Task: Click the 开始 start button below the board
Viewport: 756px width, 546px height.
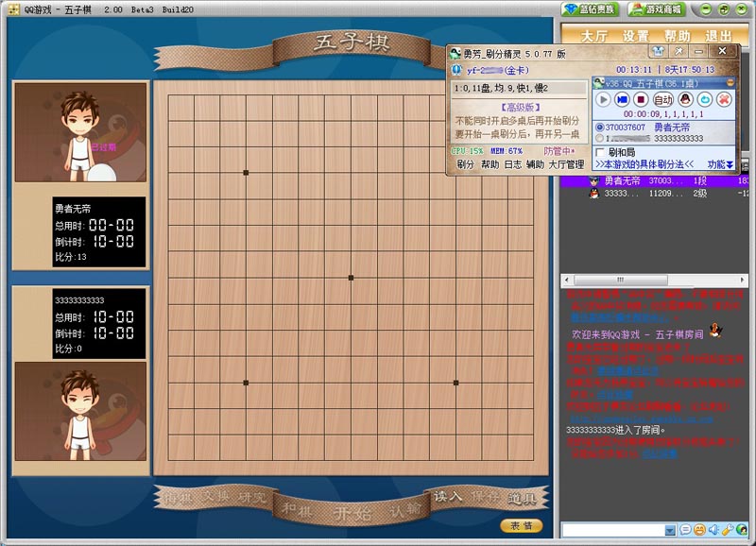Action: [x=352, y=512]
